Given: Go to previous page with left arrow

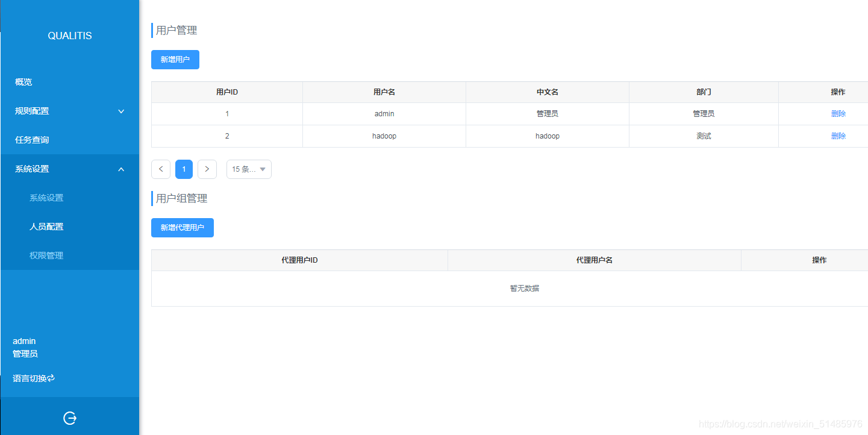Looking at the screenshot, I should tap(161, 169).
